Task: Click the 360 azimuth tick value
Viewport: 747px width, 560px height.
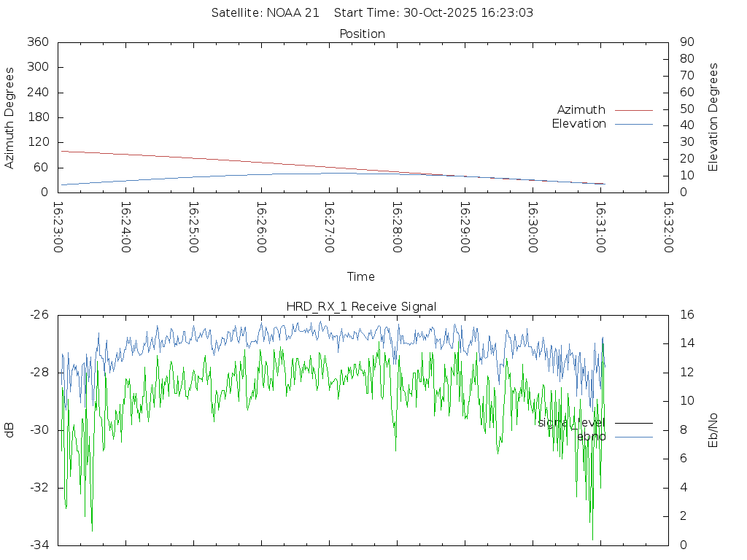Action: [x=37, y=42]
